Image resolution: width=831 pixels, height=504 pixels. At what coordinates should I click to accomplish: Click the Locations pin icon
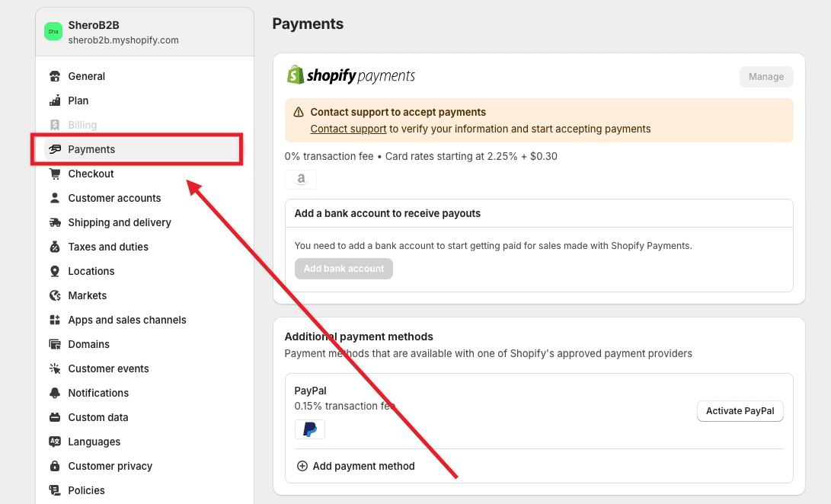click(x=54, y=271)
